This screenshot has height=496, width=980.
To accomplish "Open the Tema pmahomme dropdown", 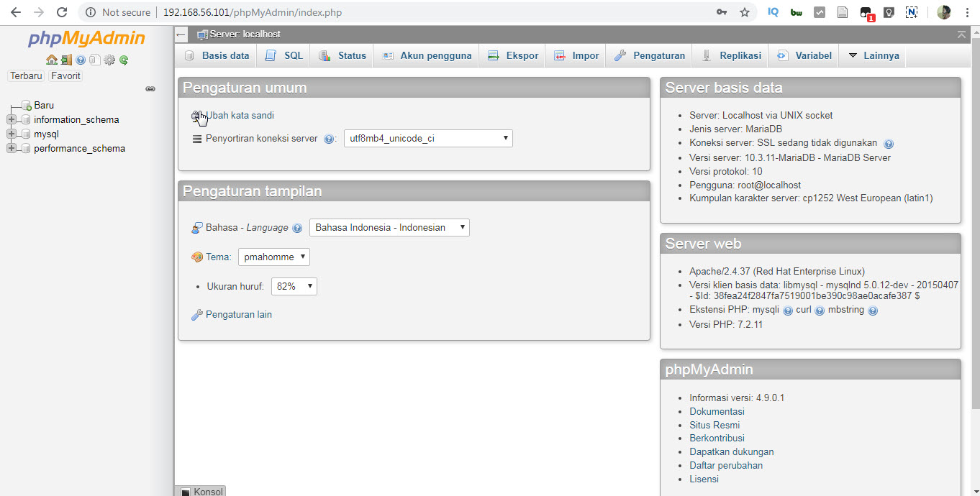I will tap(273, 256).
